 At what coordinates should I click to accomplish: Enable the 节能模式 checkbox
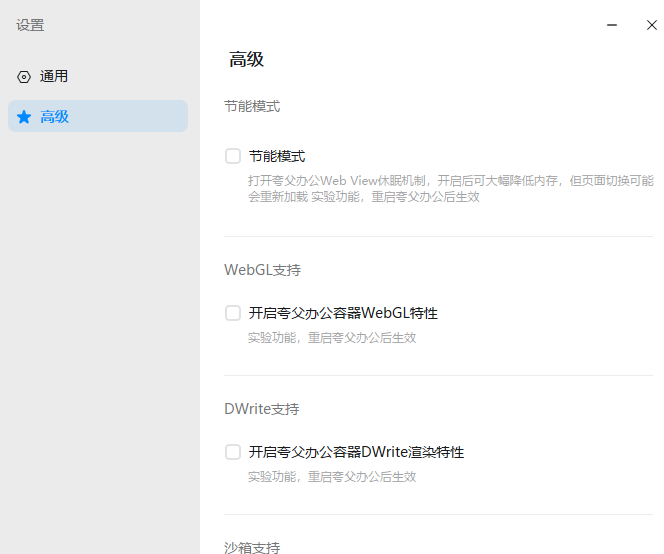tap(233, 156)
